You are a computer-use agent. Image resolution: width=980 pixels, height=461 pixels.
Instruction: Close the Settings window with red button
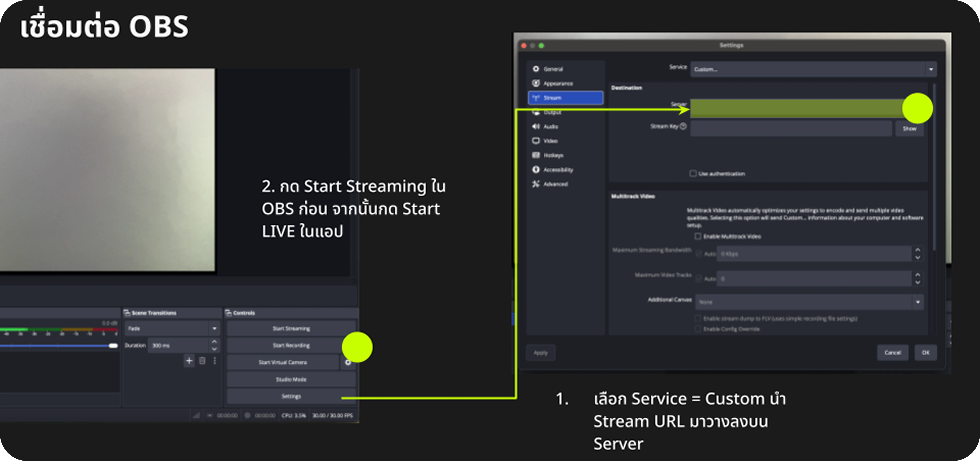coord(524,46)
